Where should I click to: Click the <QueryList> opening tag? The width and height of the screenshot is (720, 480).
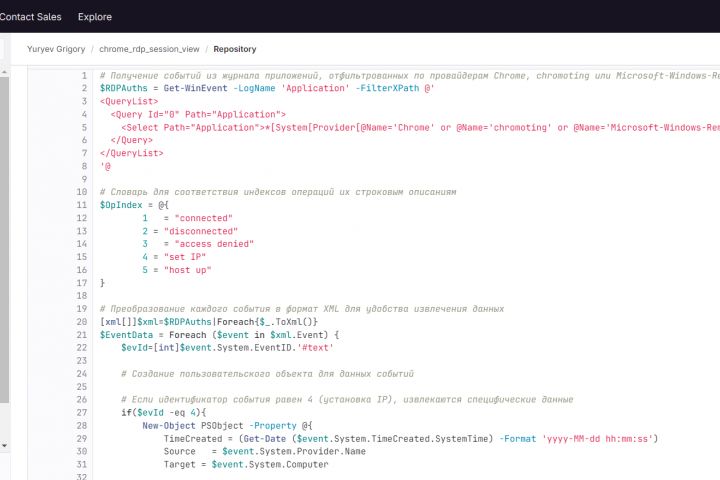(129, 101)
